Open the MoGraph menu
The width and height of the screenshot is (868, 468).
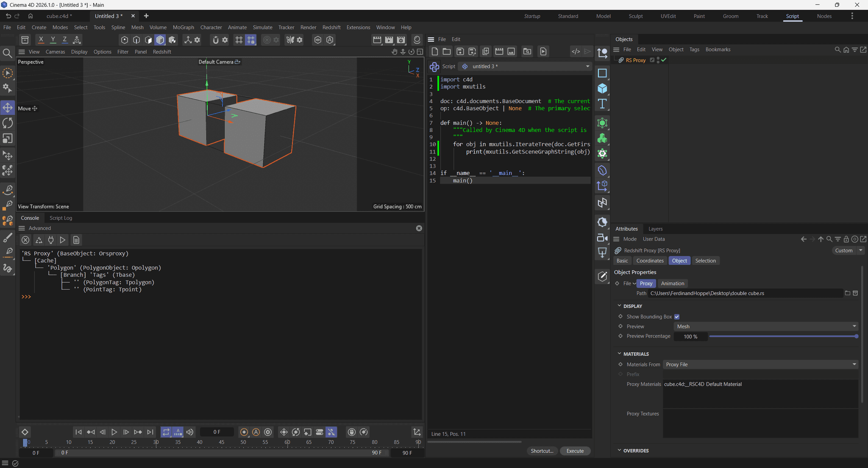coord(183,27)
